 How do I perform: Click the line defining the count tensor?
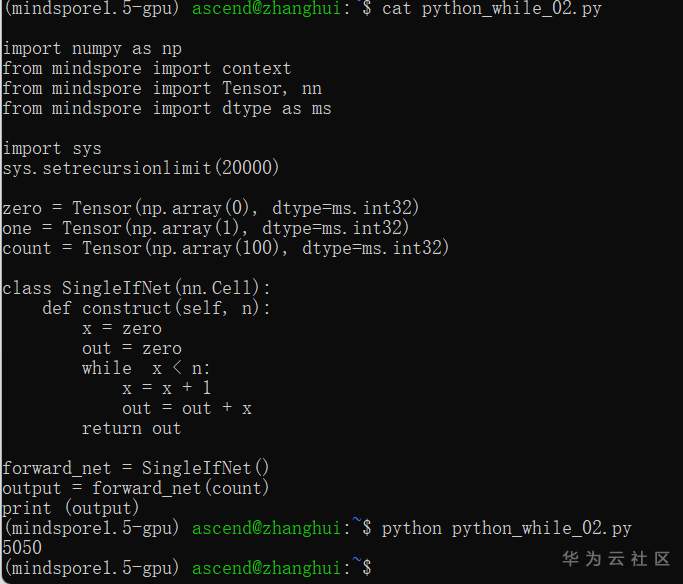226,248
